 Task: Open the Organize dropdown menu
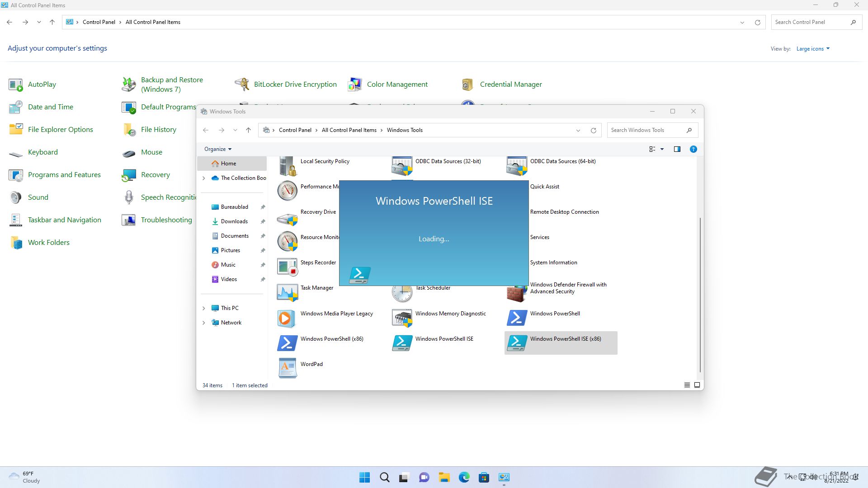pyautogui.click(x=217, y=149)
